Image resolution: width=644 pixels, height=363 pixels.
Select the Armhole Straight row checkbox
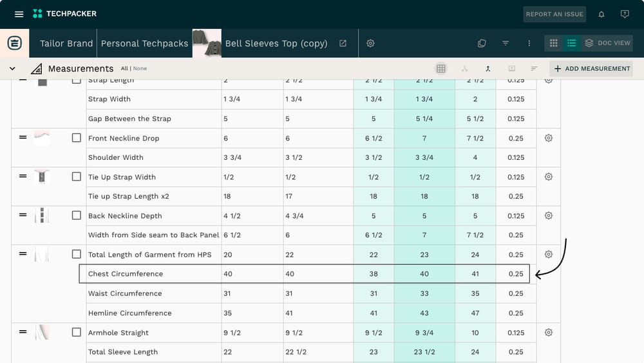click(76, 333)
